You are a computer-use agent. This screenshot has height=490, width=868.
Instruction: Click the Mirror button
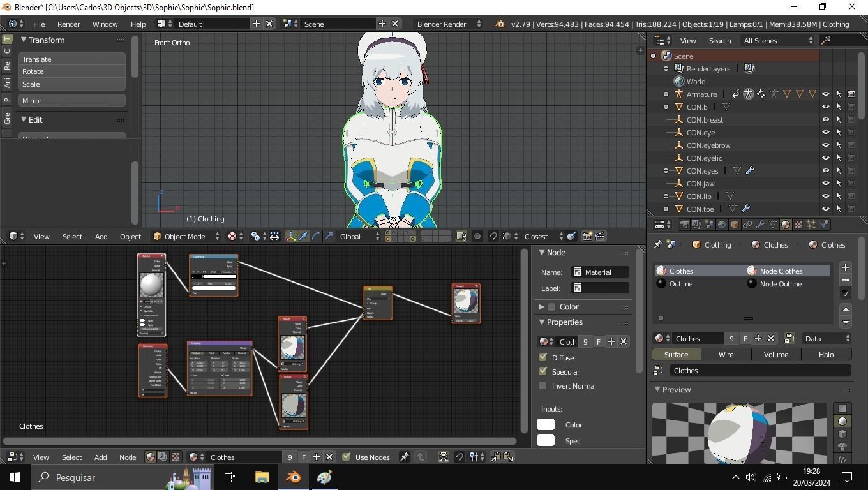tap(71, 100)
